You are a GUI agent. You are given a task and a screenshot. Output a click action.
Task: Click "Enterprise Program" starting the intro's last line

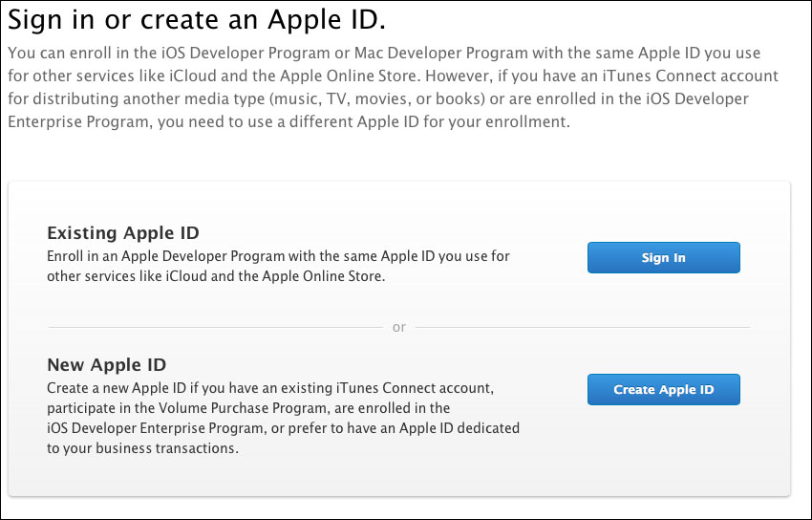pos(80,122)
